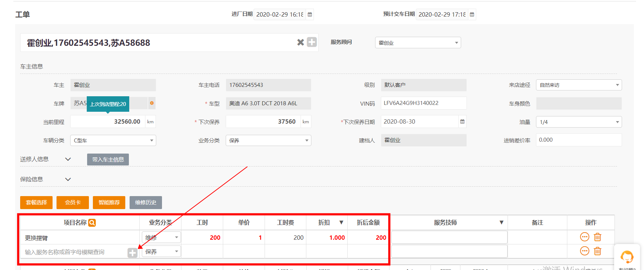Click the 服务技师 field for 更换摆臂 row
The width and height of the screenshot is (644, 270).
tap(449, 237)
